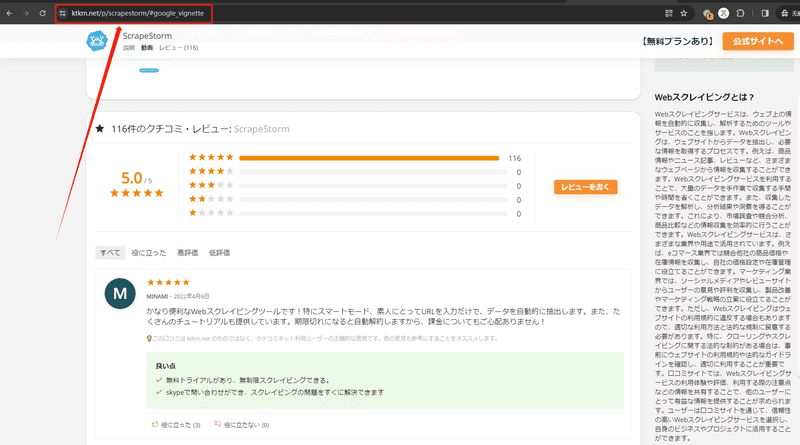Click the lightbulb disclaimer note under review

tap(322, 338)
